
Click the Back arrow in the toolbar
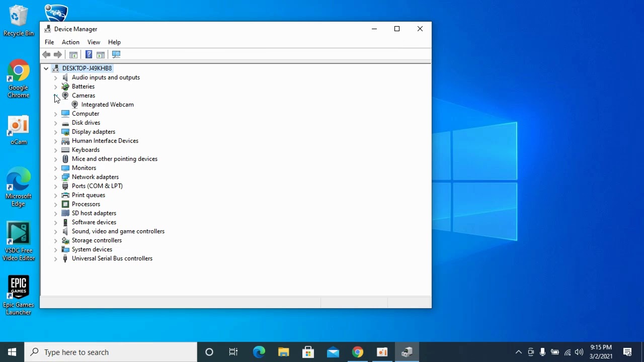tap(46, 54)
